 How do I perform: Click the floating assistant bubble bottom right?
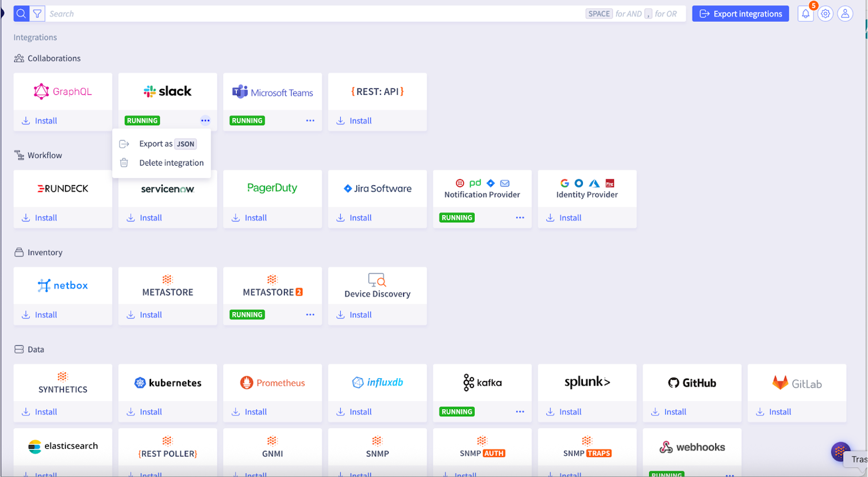coord(840,452)
